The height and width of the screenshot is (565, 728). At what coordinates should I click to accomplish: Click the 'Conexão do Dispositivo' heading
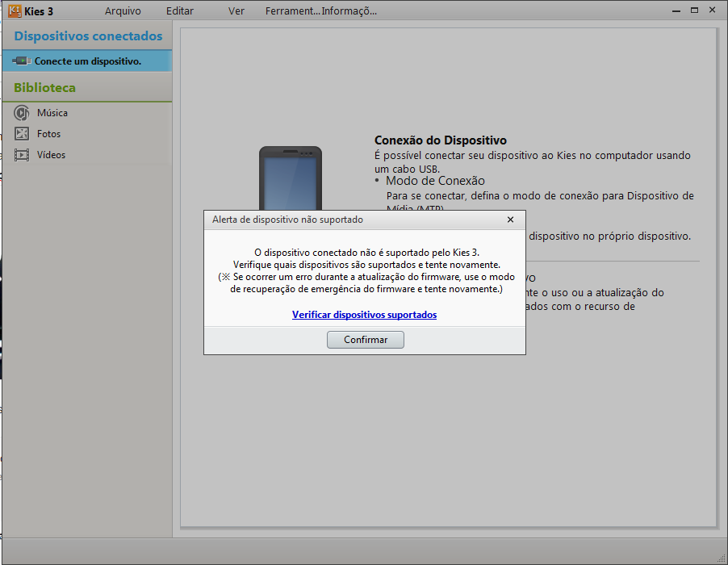click(441, 140)
